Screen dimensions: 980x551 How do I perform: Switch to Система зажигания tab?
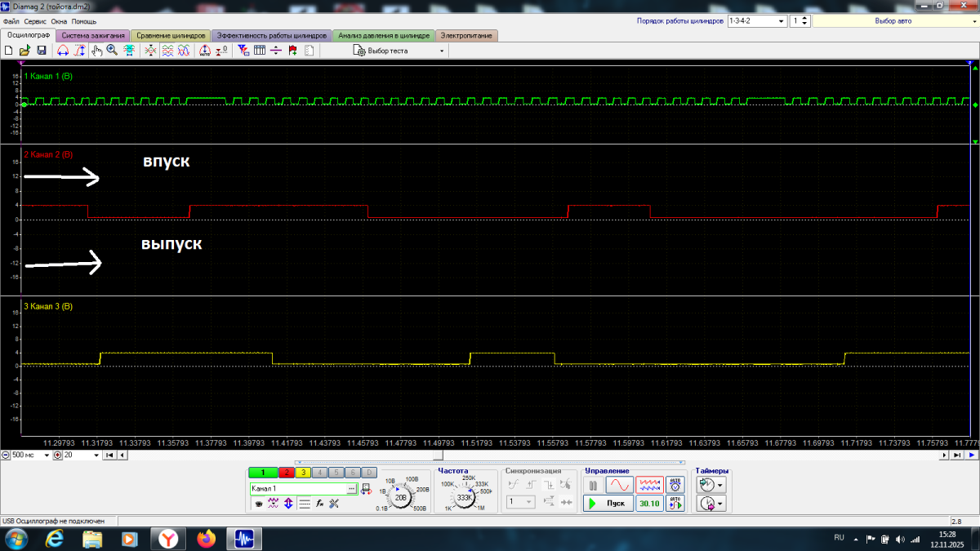93,36
